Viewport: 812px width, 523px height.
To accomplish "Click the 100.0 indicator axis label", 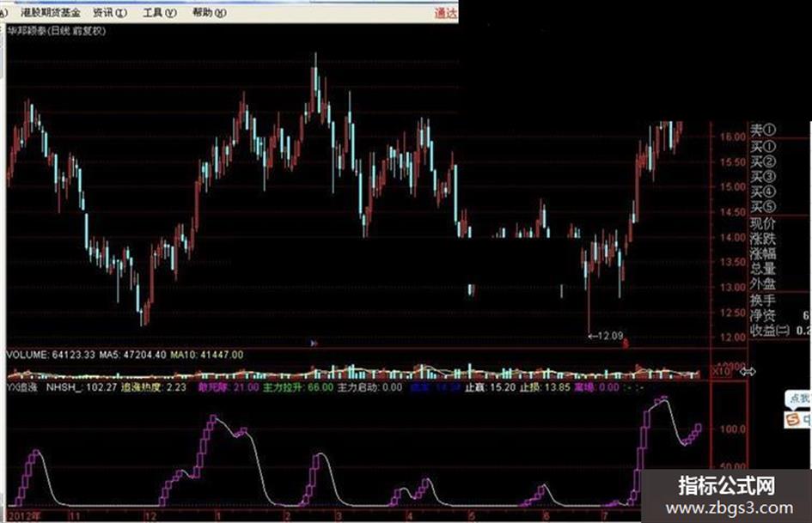I will click(x=733, y=429).
